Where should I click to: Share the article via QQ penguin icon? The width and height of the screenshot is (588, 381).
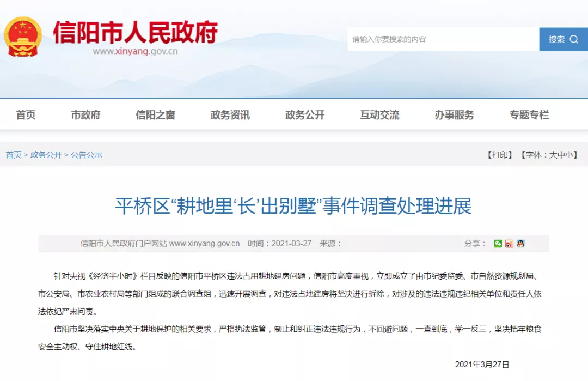pos(520,244)
